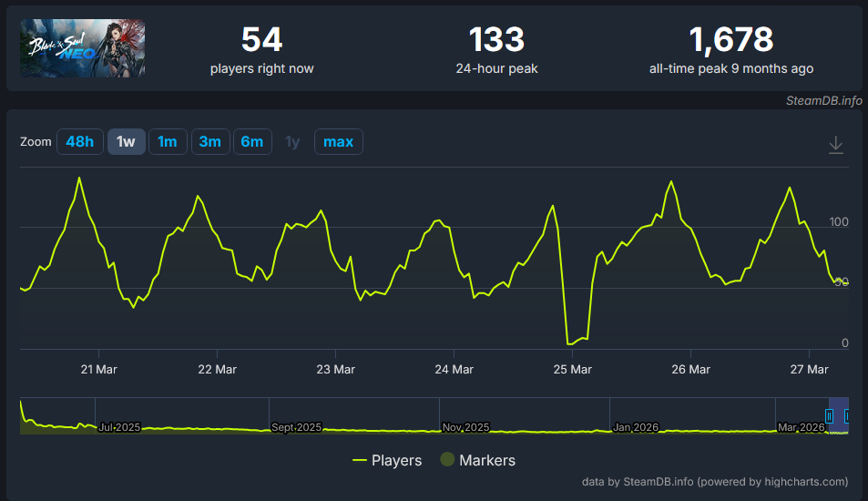Image resolution: width=868 pixels, height=501 pixels.
Task: Click the 24 Mar axis label
Action: (x=454, y=369)
